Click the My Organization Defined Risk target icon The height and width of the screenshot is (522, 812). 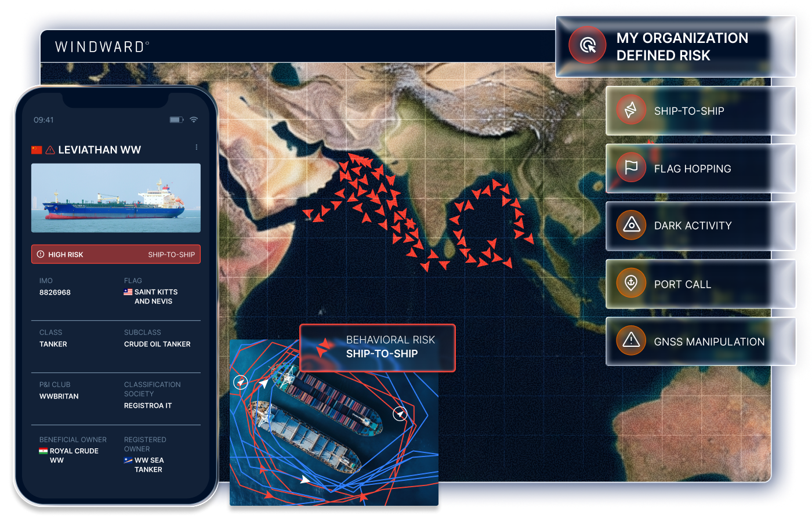click(x=588, y=45)
